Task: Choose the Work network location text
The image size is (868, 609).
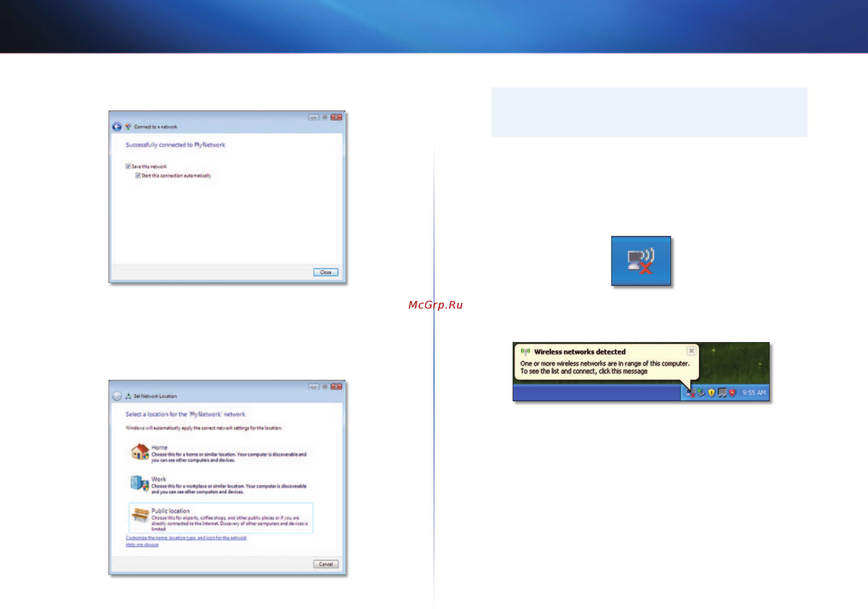Action: 229,485
